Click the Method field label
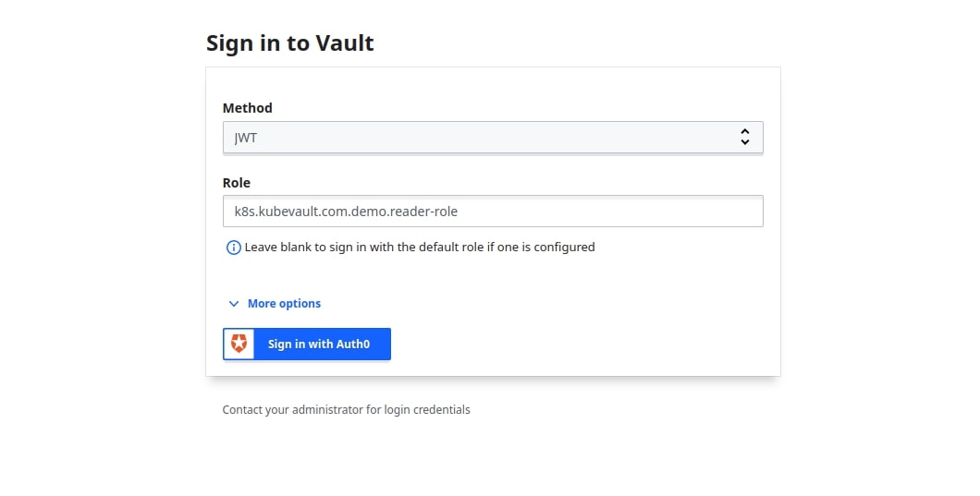Screen dimensions: 980x496 click(247, 108)
